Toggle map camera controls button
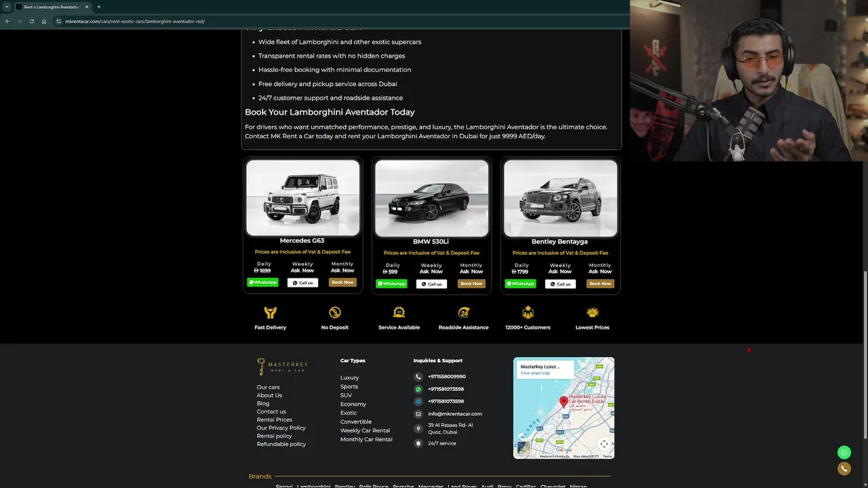The image size is (868, 488). point(604,444)
